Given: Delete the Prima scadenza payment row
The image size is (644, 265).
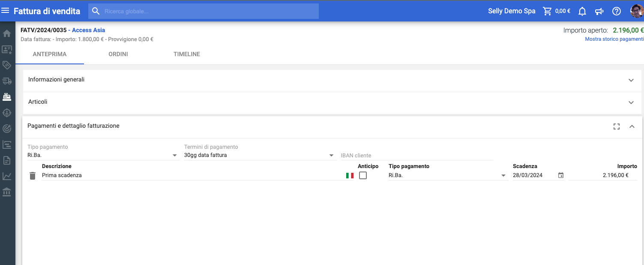Looking at the screenshot, I should coord(33,175).
